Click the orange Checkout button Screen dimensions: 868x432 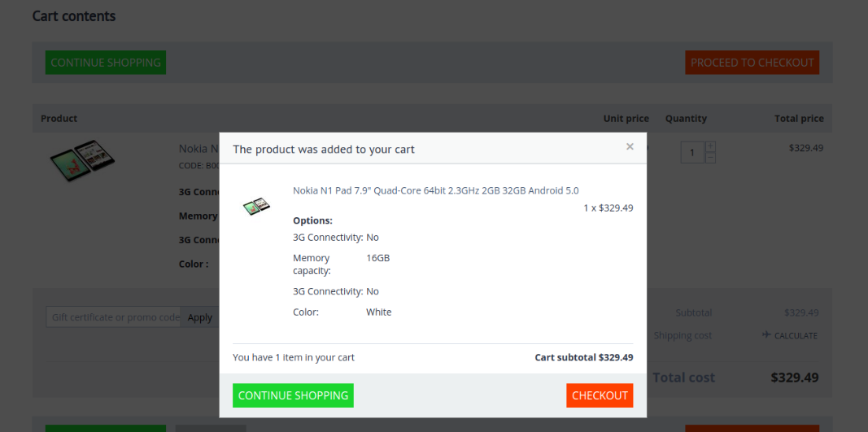click(600, 395)
